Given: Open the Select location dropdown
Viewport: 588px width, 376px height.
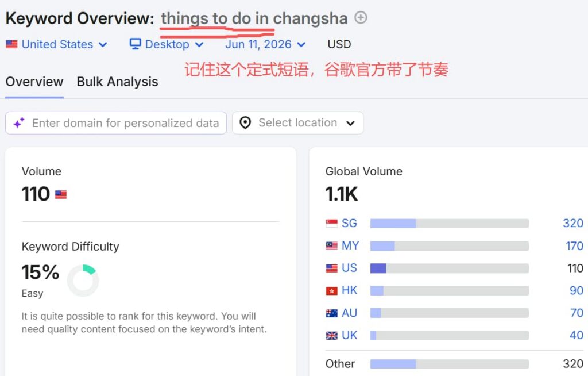Looking at the screenshot, I should [298, 123].
